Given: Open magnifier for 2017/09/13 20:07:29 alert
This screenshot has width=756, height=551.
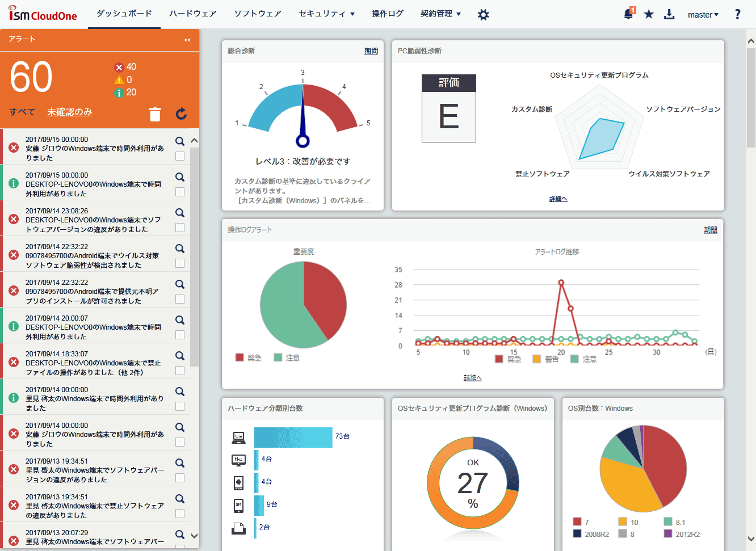Looking at the screenshot, I should pos(180,535).
